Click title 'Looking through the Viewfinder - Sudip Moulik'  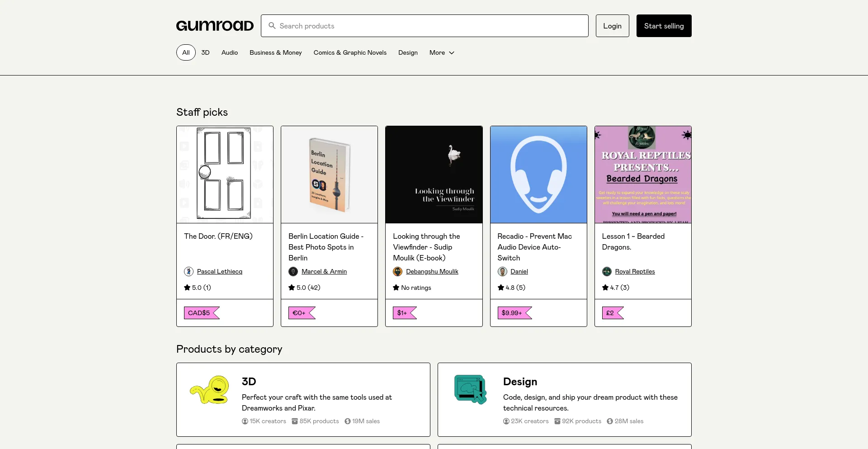426,247
